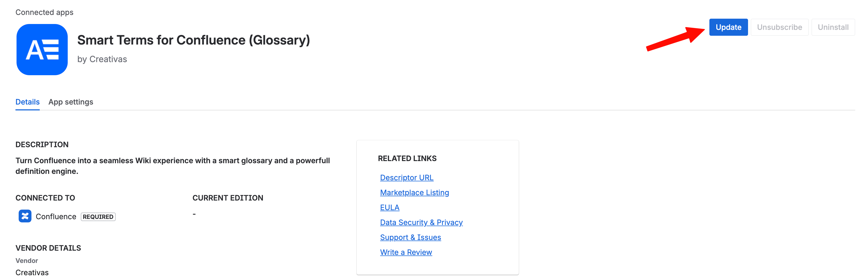Click the Write a Review link
Viewport: 868px width, 280px height.
406,252
